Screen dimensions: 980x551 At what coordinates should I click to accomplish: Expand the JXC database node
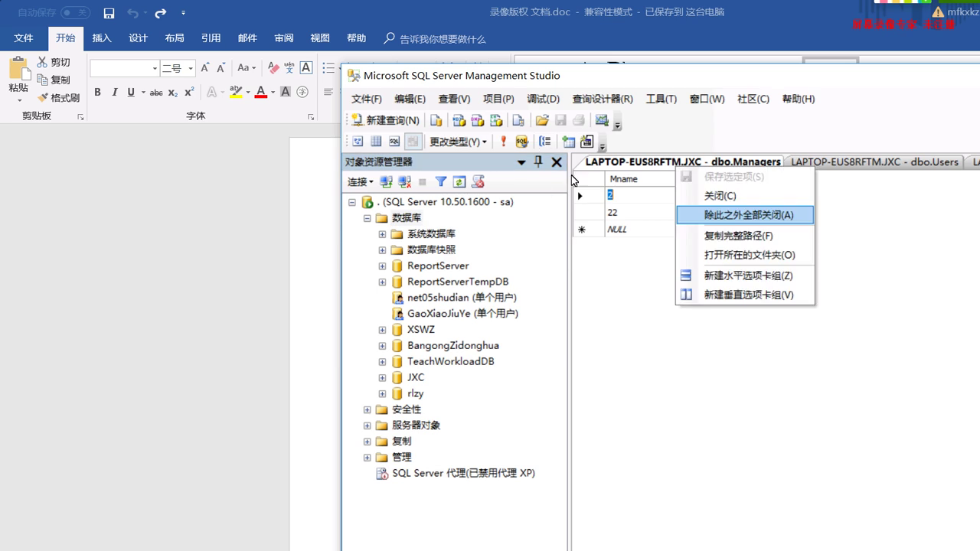click(x=382, y=378)
